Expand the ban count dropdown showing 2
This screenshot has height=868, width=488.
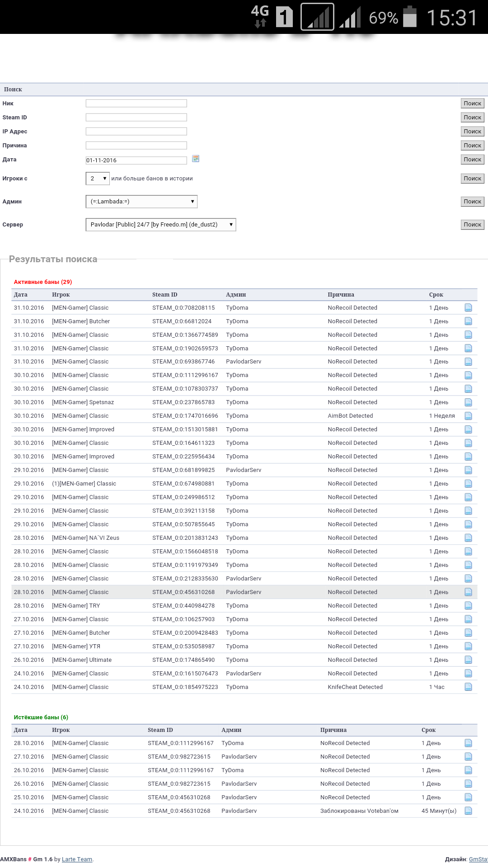tap(98, 179)
